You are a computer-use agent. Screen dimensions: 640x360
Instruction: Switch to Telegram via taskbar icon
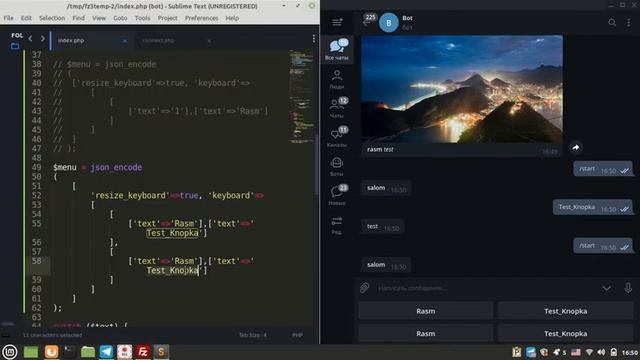(106, 351)
